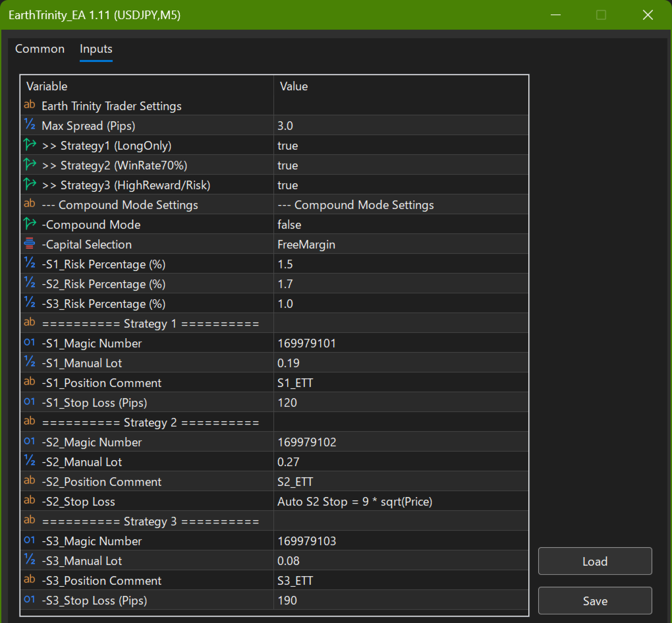Click the string icon beside Strategy 2 separator
Screen dimensions: 672x623
coord(30,421)
